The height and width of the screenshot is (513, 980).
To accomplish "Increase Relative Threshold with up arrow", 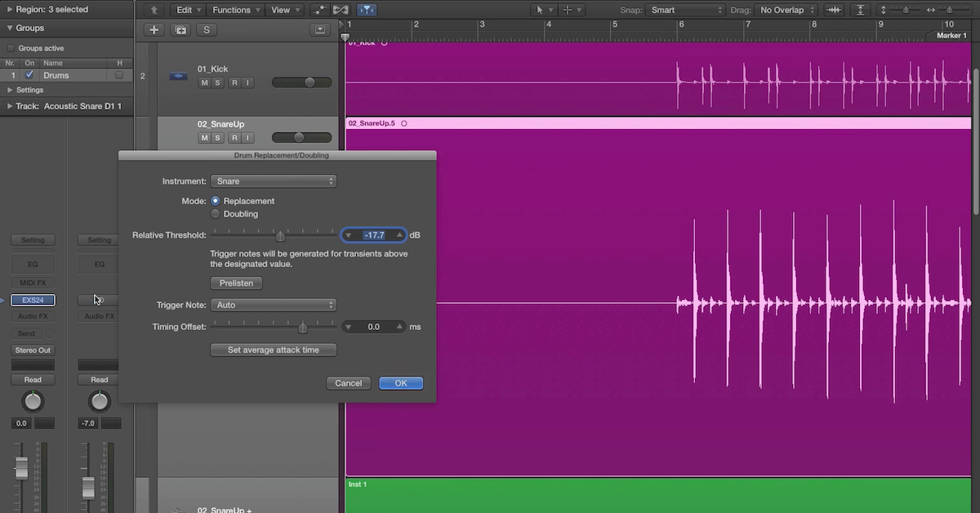I will pos(399,235).
